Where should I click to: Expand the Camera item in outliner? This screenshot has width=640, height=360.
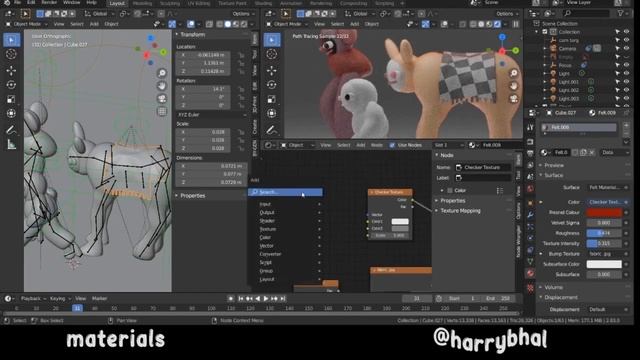click(x=545, y=49)
